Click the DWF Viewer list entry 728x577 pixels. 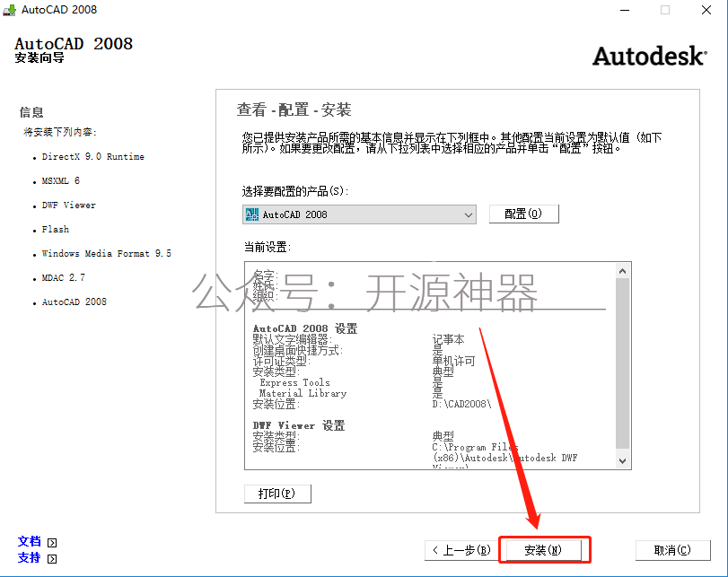pos(69,205)
